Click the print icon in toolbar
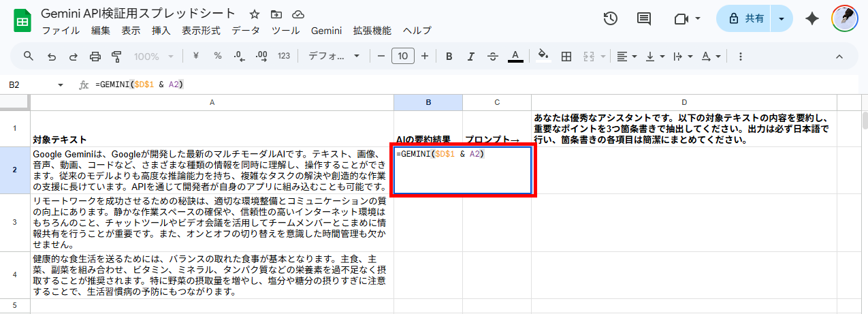Viewport: 868px width, 314px height. click(x=95, y=57)
